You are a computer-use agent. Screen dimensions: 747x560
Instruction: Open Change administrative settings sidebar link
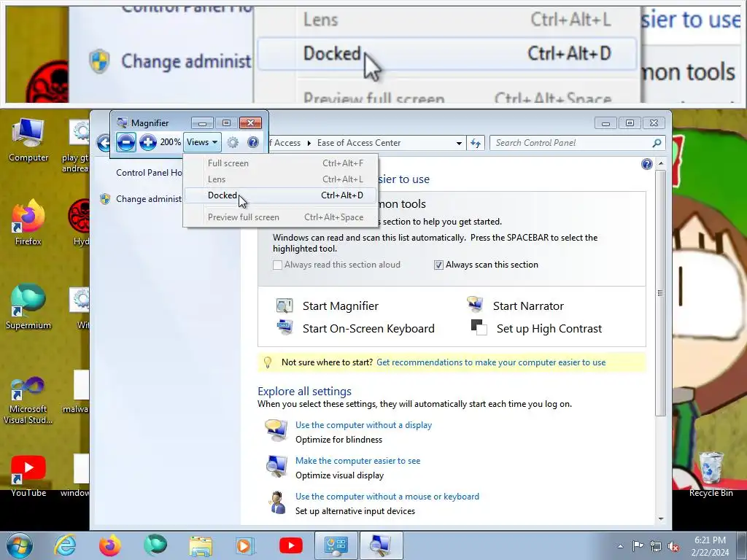coord(149,199)
